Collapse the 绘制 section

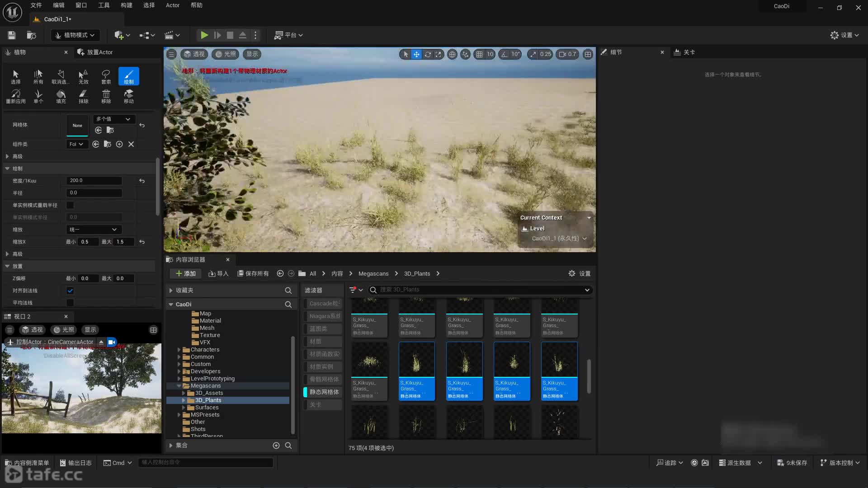(x=7, y=169)
